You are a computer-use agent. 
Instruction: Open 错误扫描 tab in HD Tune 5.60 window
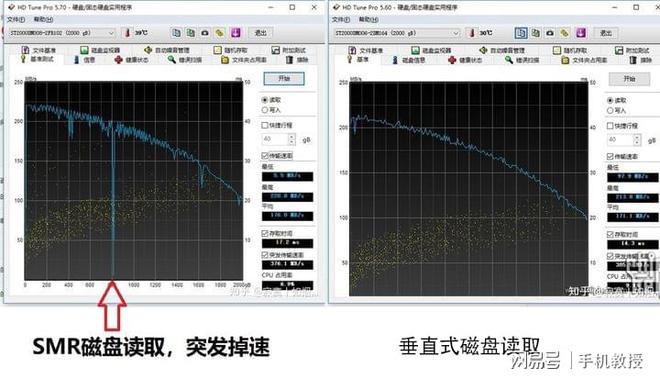[x=522, y=60]
